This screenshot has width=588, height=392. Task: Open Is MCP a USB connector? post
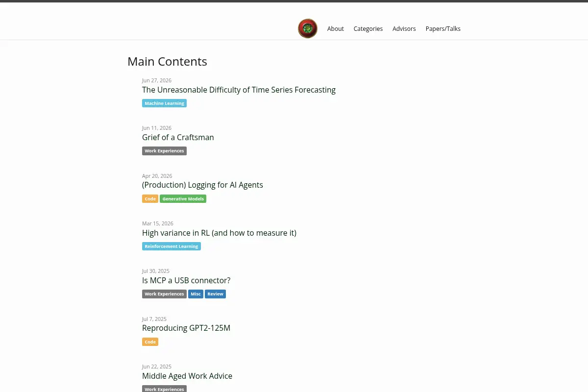coord(186,280)
